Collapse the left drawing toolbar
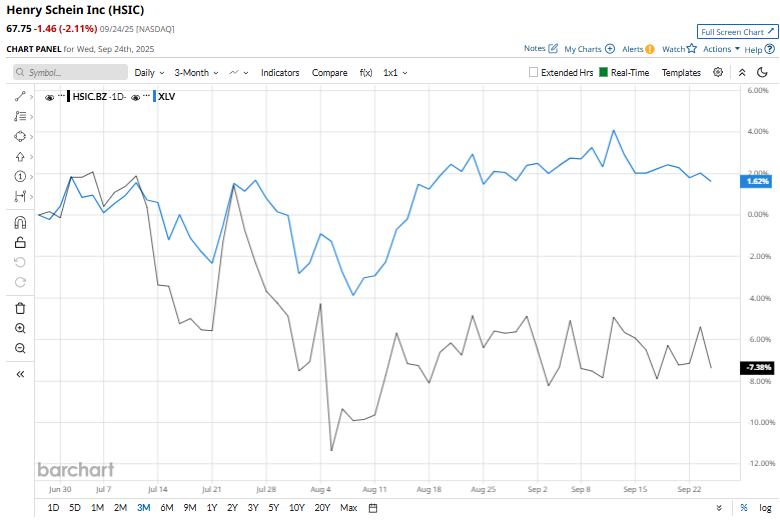The width and height of the screenshot is (780, 521). pos(20,374)
